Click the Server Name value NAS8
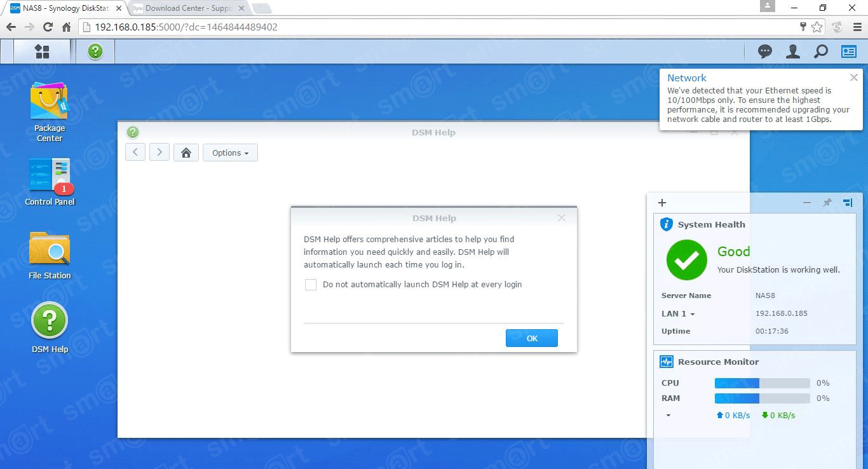The width and height of the screenshot is (868, 469). click(765, 296)
